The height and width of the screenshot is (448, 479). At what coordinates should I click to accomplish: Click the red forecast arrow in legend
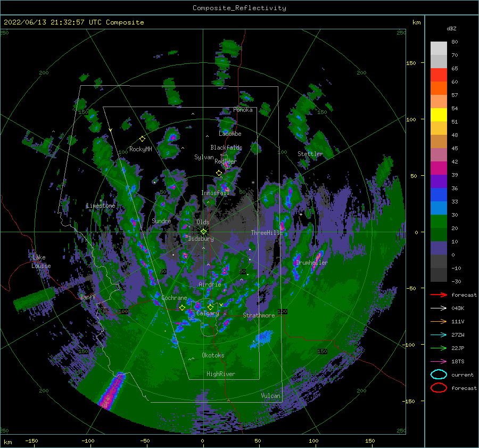[439, 295]
